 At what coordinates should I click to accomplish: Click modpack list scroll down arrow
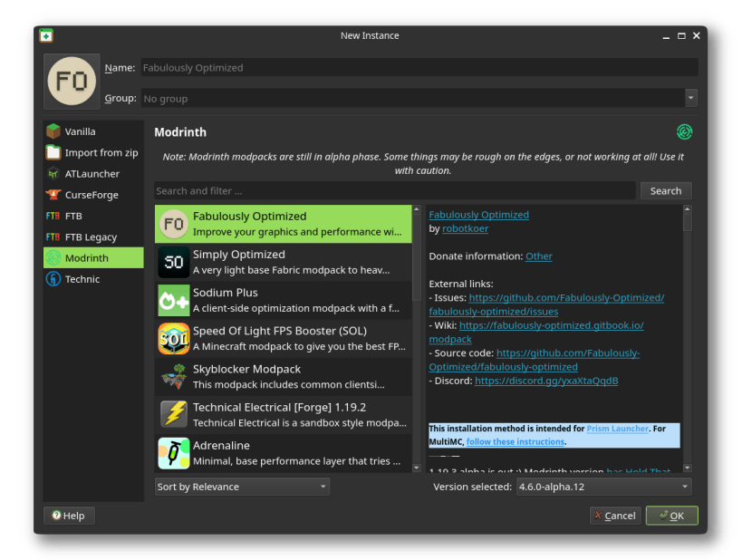[417, 468]
